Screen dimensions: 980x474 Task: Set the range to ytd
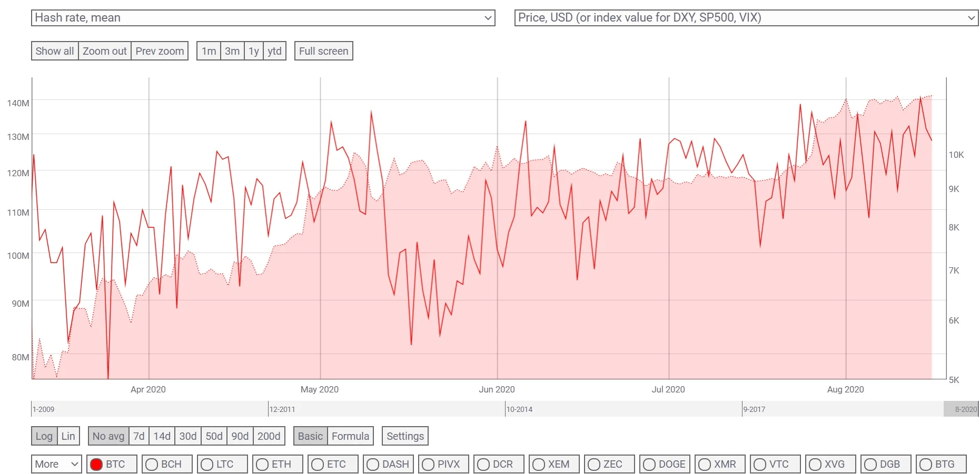click(274, 51)
